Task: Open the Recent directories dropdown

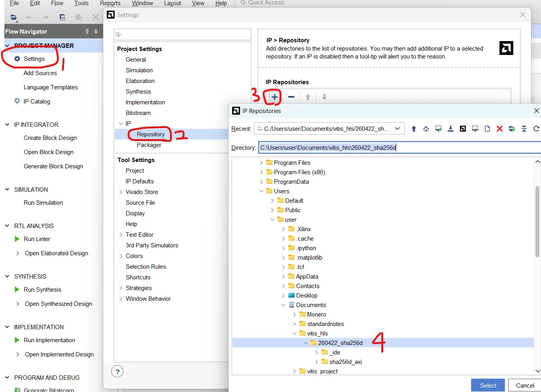Action: point(397,129)
